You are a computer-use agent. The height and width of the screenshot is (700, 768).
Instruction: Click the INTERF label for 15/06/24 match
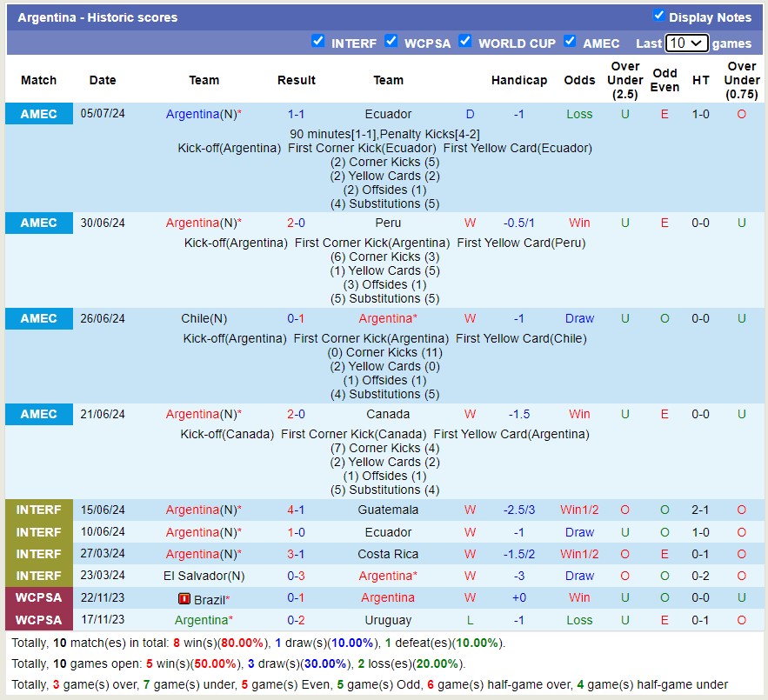(38, 510)
